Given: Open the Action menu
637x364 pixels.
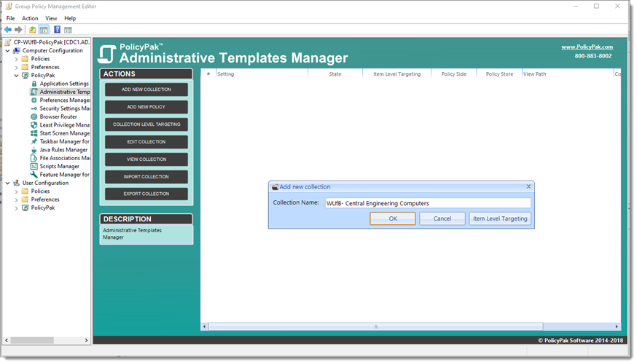Looking at the screenshot, I should 30,18.
